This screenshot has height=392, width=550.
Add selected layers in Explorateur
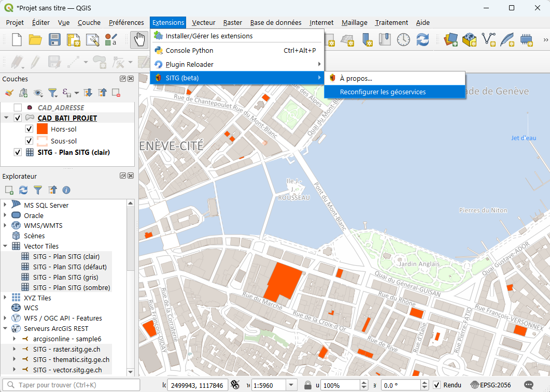click(x=9, y=190)
